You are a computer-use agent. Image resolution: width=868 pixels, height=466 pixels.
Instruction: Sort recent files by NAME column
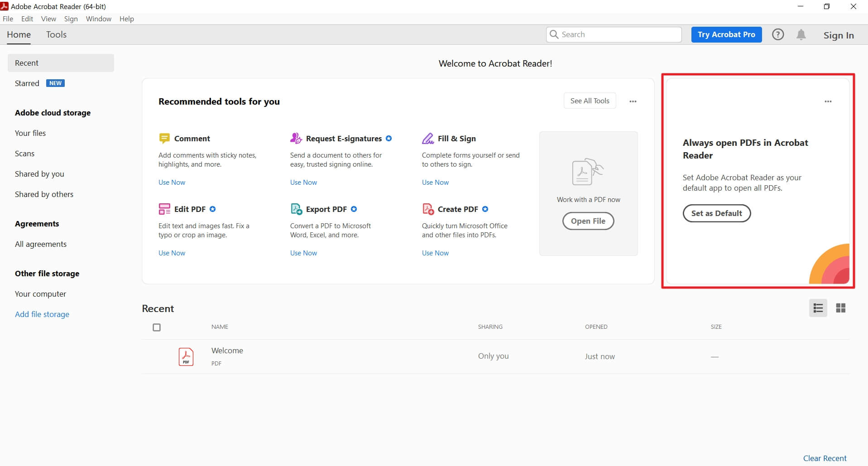click(x=220, y=327)
